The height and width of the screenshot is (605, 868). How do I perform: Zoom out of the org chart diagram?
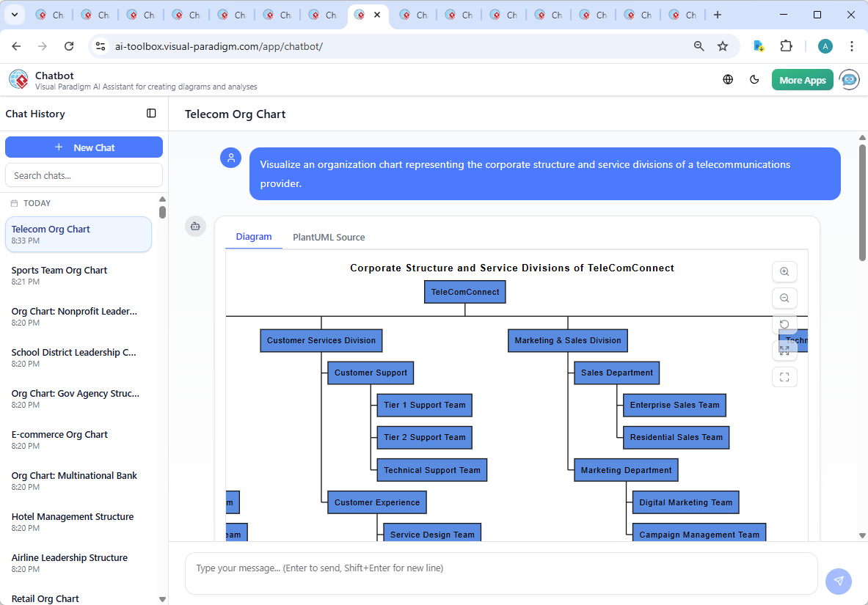pyautogui.click(x=784, y=298)
